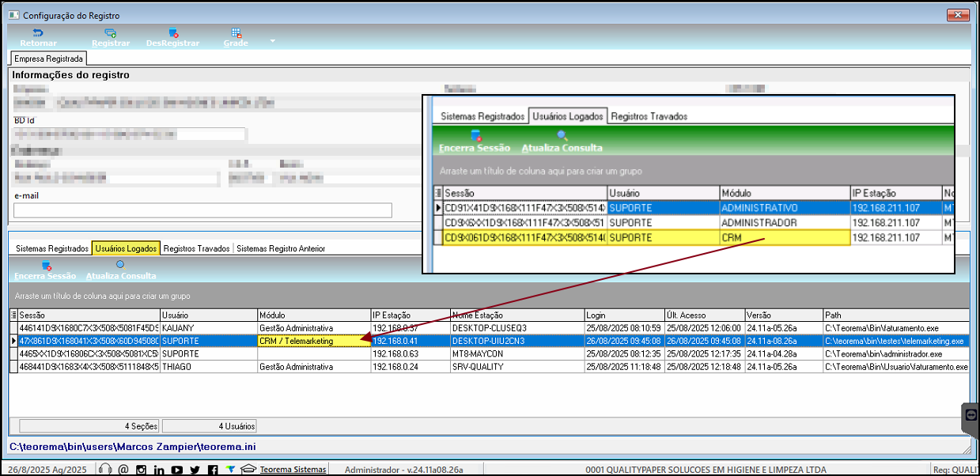Open the YouTube icon in status bar
The height and width of the screenshot is (476, 980).
point(177,470)
